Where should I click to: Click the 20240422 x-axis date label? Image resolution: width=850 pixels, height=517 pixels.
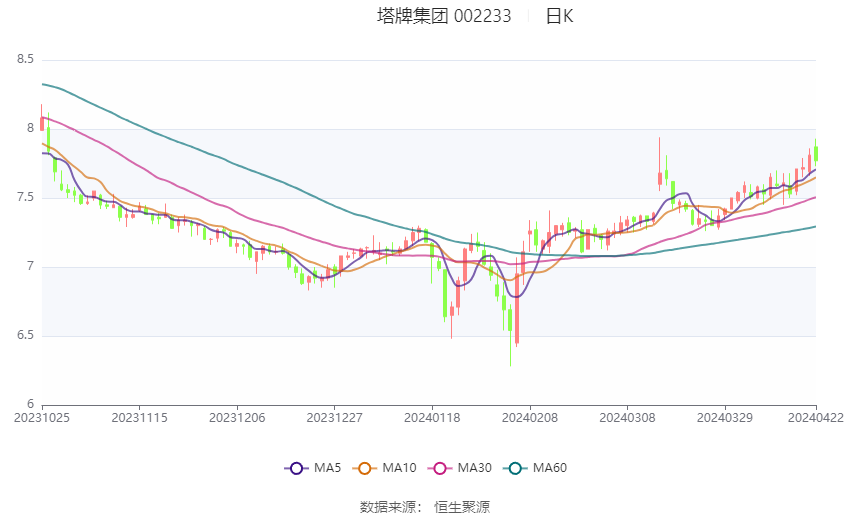coord(816,418)
